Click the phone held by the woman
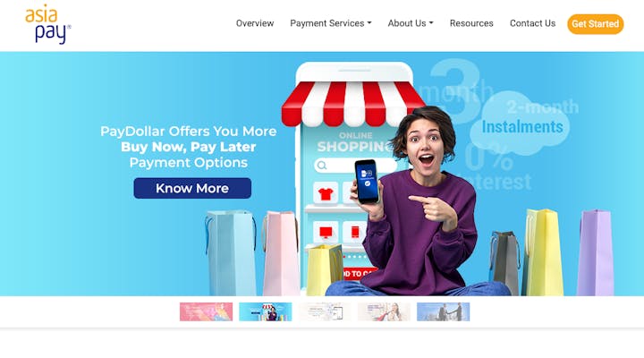 point(367,182)
